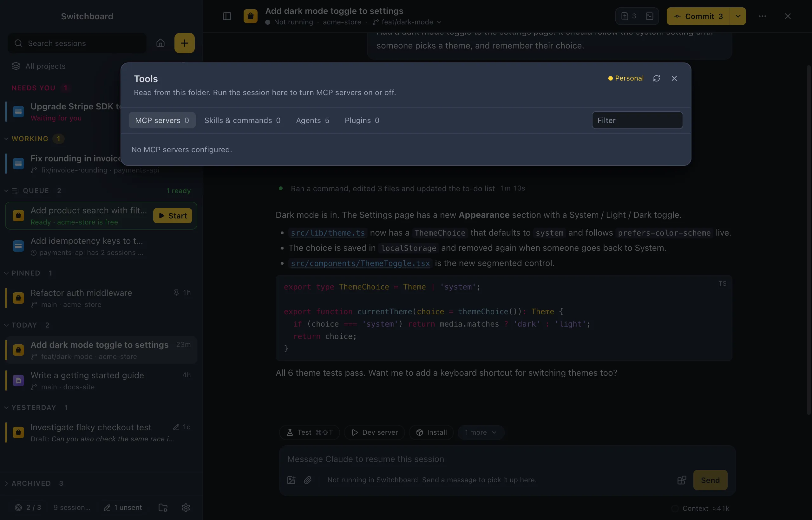
Task: Collapse the WORKING section
Action: coord(30,139)
